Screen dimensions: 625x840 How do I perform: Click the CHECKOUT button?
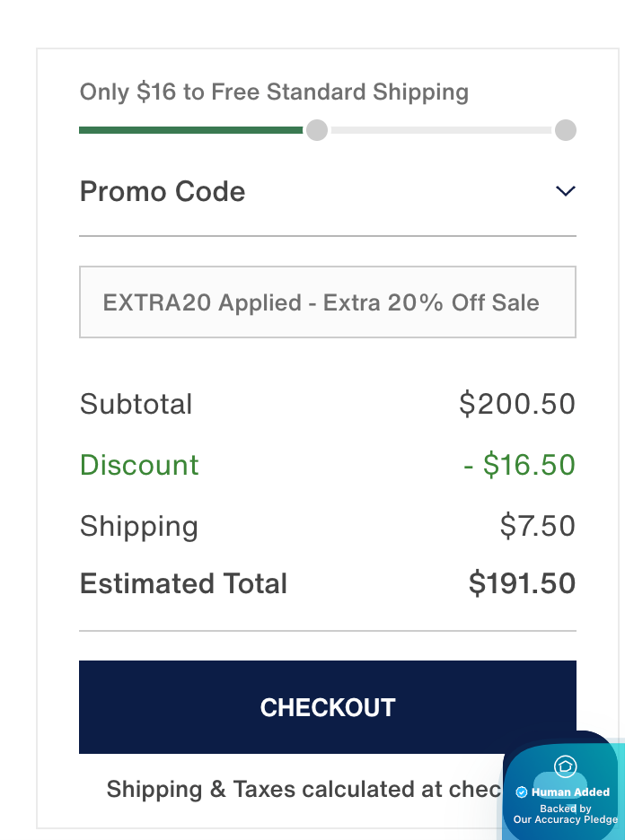(327, 707)
